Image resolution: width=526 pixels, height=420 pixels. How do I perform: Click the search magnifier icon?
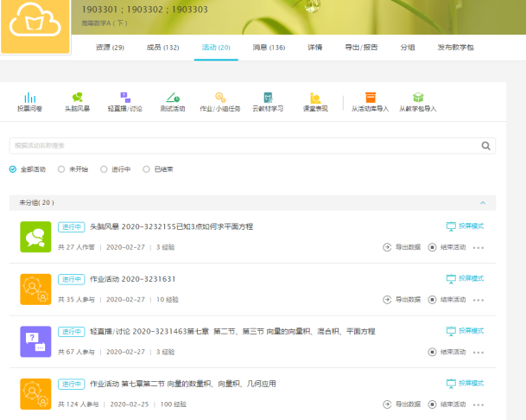(486, 146)
